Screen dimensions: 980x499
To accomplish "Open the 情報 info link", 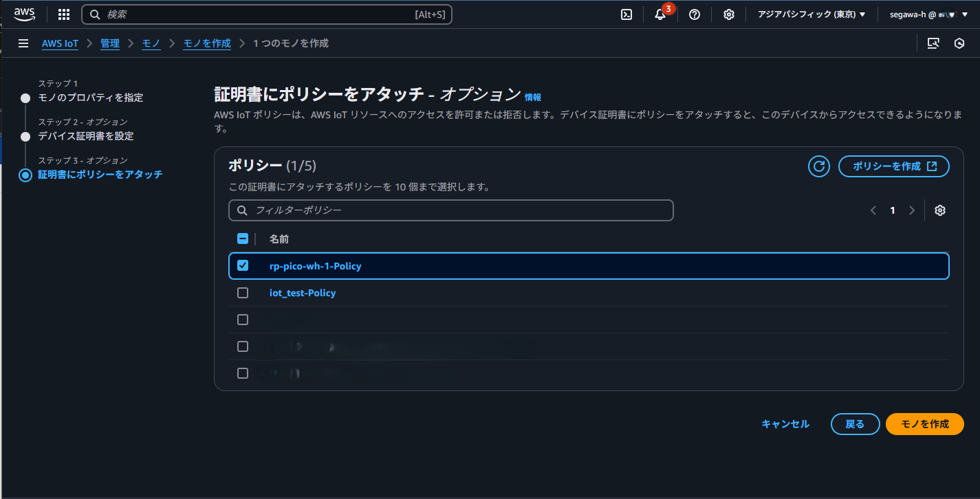I will [x=533, y=97].
